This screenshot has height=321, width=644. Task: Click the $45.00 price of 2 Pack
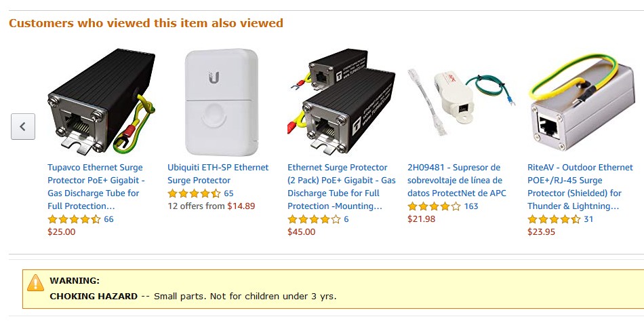pyautogui.click(x=302, y=232)
